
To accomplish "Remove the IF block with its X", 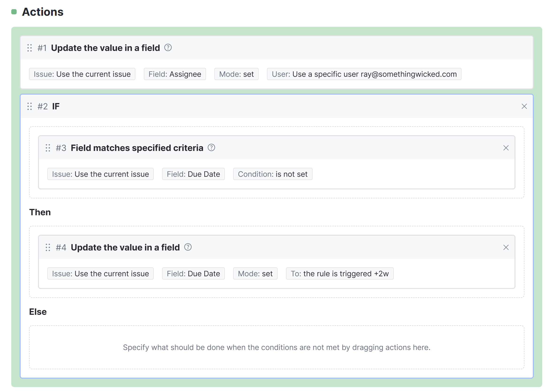I will click(x=525, y=106).
